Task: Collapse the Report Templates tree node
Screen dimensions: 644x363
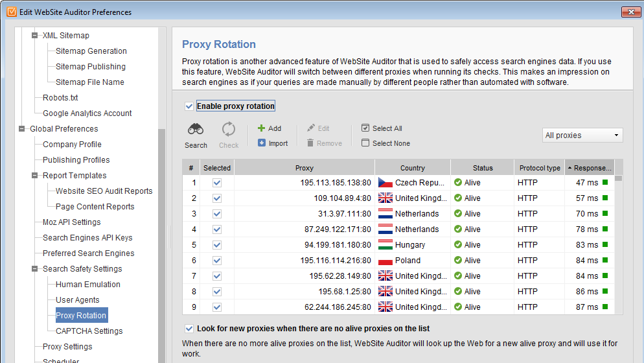Action: click(35, 176)
